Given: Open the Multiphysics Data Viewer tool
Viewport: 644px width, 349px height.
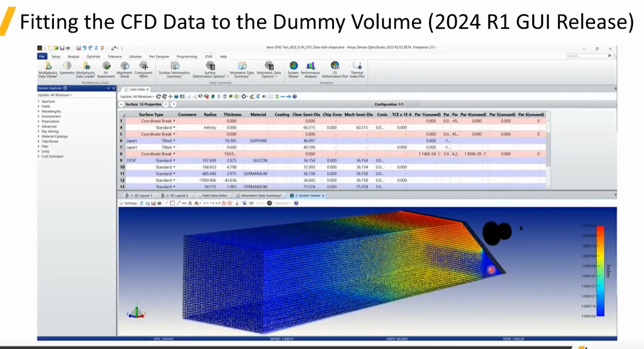Looking at the screenshot, I should pyautogui.click(x=48, y=70).
